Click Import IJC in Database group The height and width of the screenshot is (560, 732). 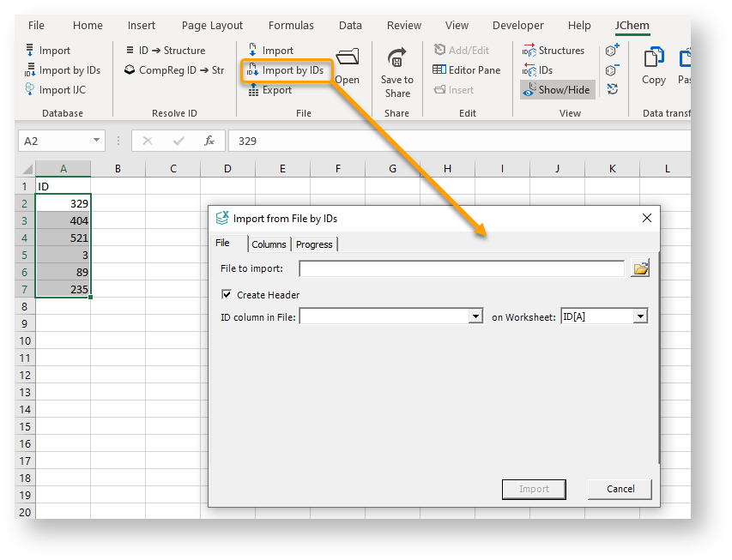[x=54, y=90]
